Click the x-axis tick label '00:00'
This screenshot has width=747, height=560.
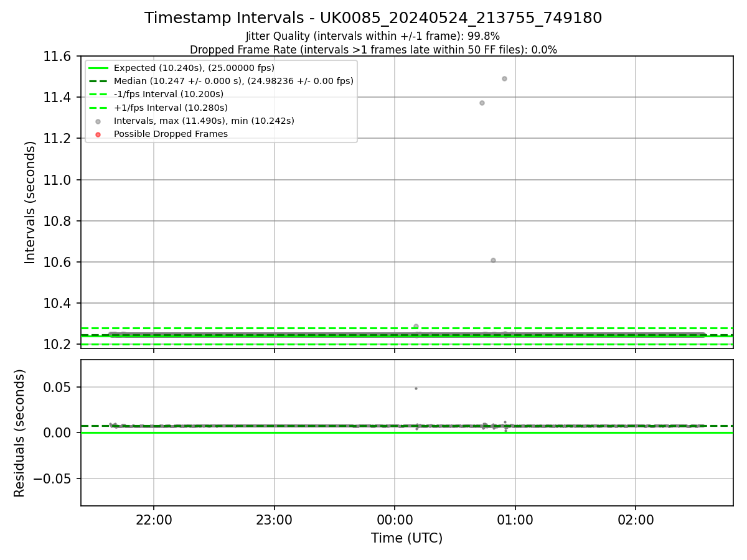tap(395, 520)
